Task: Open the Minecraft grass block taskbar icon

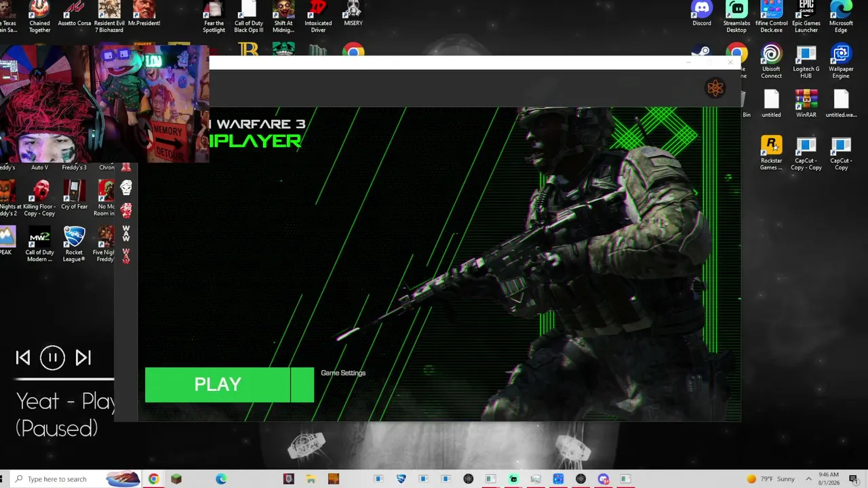Action: pos(176,479)
